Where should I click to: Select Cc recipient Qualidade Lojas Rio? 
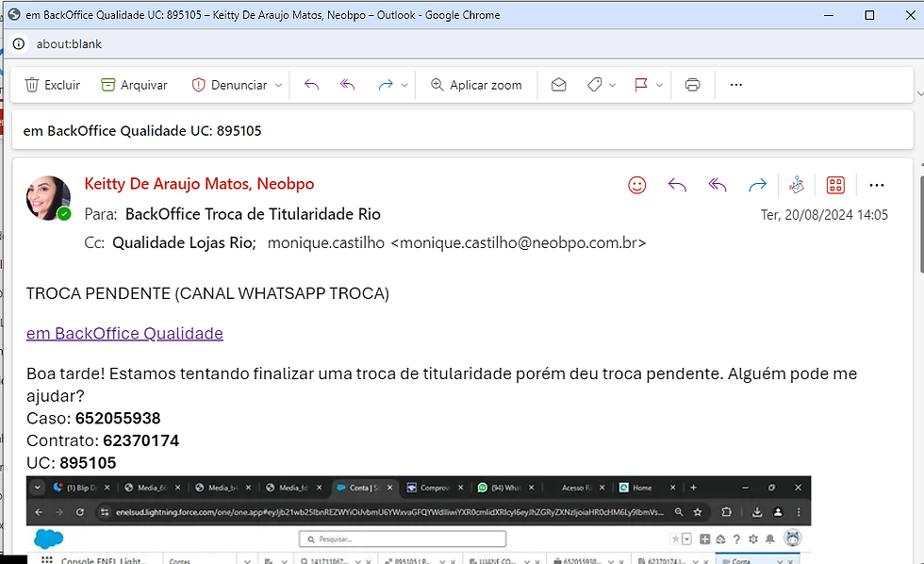click(184, 242)
